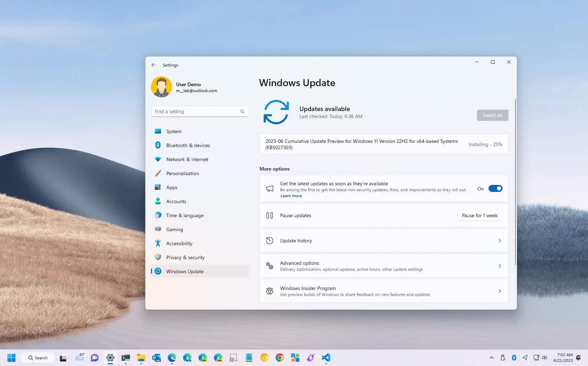588x366 pixels.
Task: Open Visual Studio Code from taskbar
Action: pyautogui.click(x=326, y=358)
